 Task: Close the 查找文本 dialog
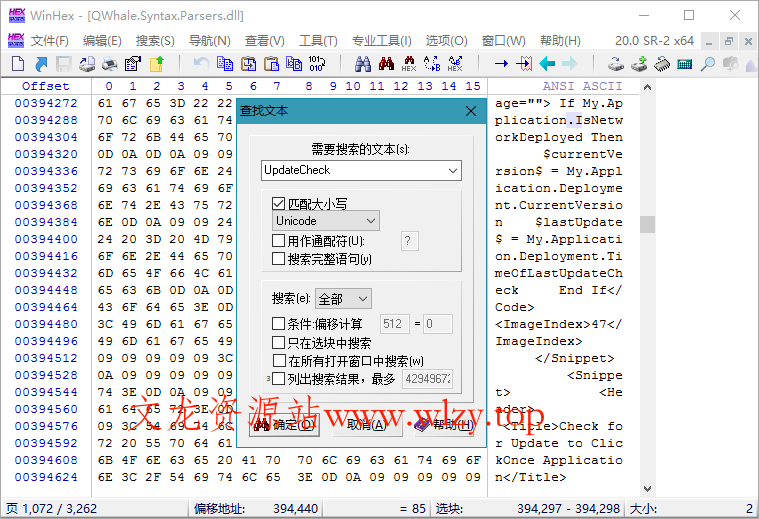tap(471, 111)
